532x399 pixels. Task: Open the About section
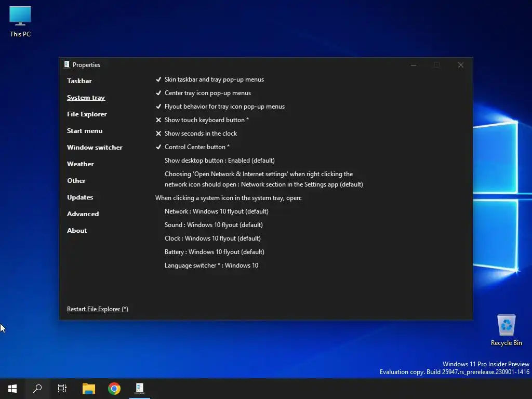(x=77, y=230)
